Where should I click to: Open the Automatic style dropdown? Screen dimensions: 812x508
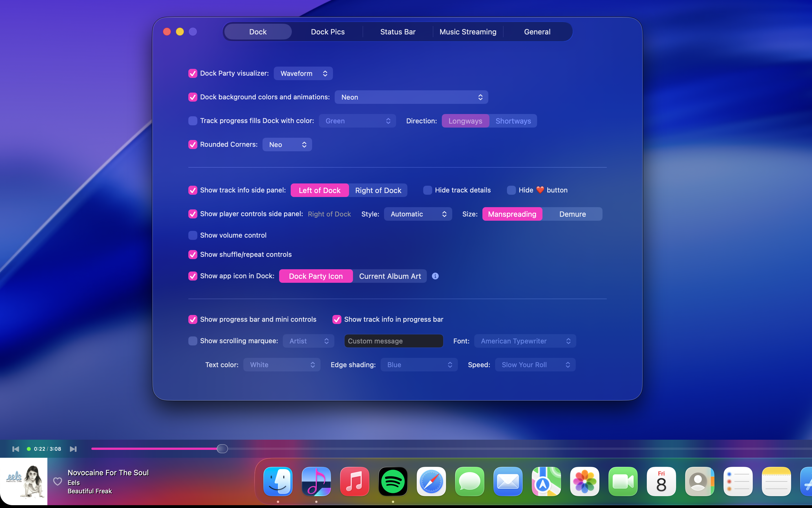tap(418, 214)
